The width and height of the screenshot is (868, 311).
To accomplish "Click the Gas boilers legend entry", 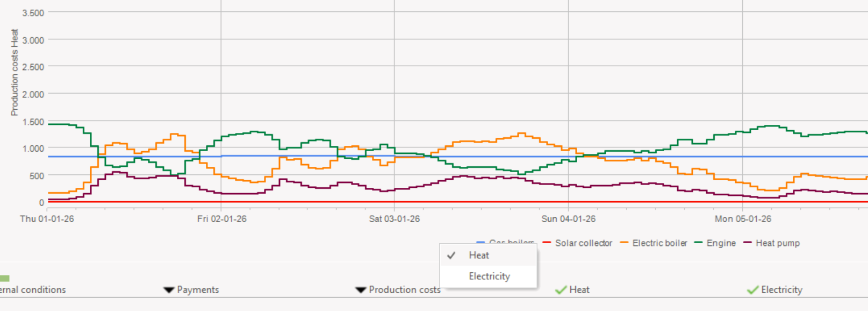I will pyautogui.click(x=505, y=243).
